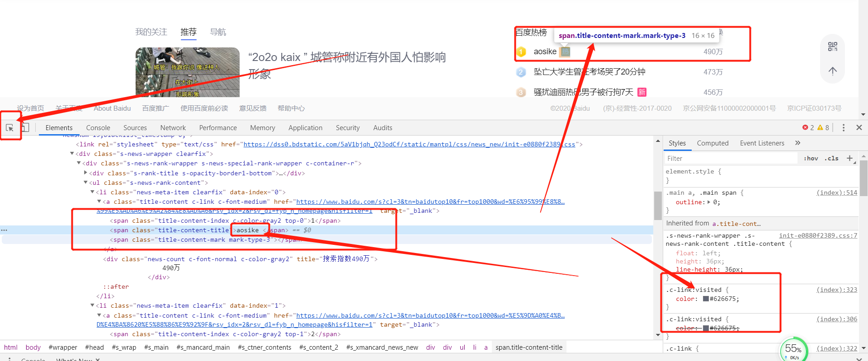This screenshot has width=868, height=361.
Task: Expand the s-rank-title div node
Action: [x=85, y=173]
